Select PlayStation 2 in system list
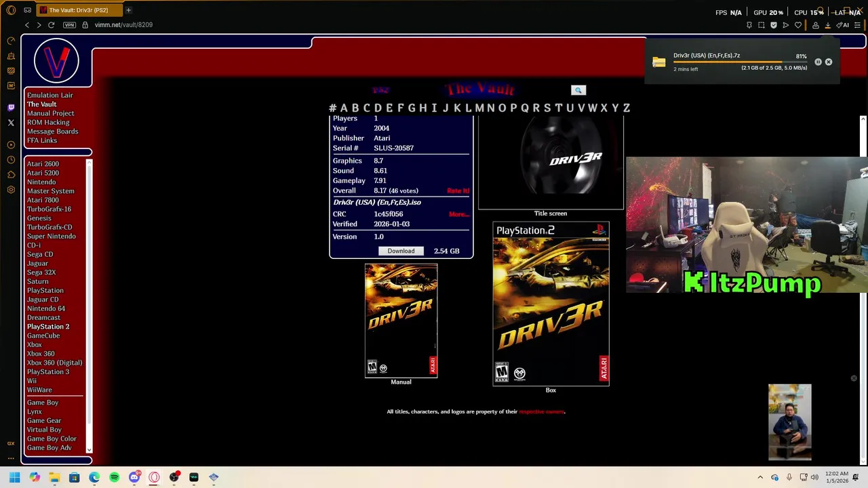Viewport: 868px width, 488px height. pos(48,327)
